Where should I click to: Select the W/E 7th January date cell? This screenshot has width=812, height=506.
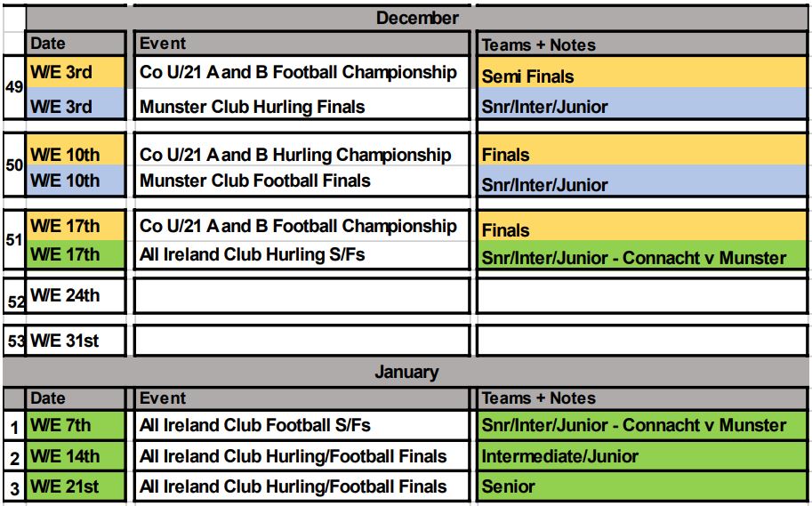pos(76,426)
